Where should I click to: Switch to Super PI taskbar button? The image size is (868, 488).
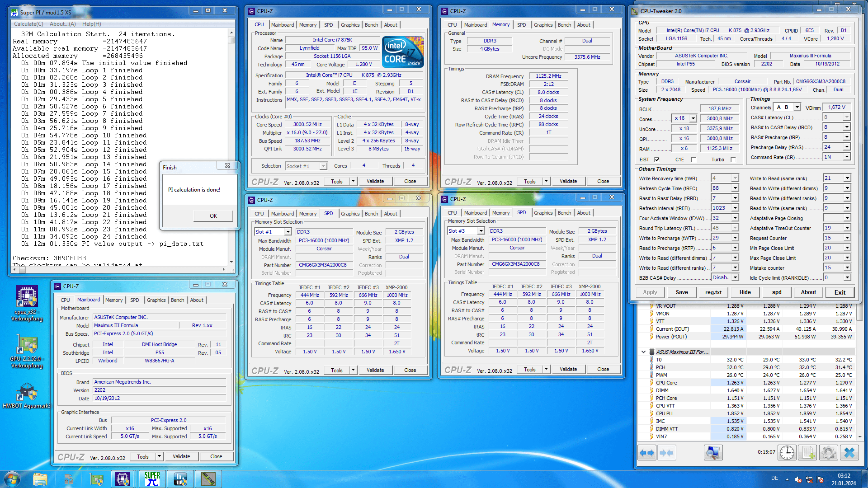point(152,479)
